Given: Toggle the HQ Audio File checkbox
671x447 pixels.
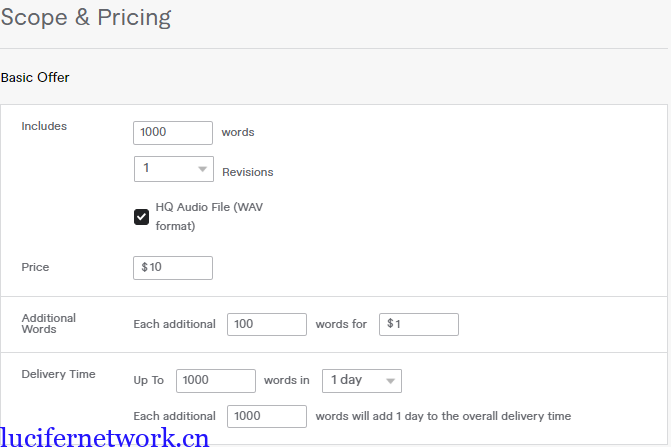Looking at the screenshot, I should click(142, 216).
